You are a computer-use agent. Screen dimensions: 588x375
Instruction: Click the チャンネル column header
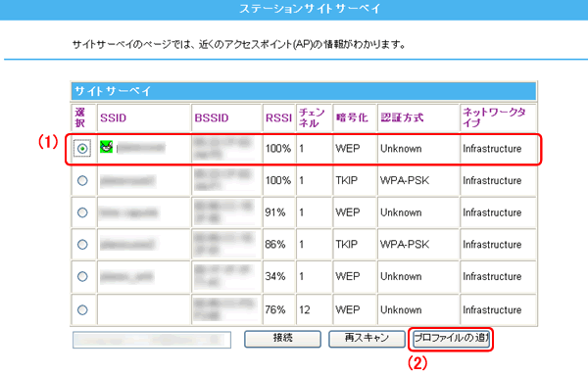coord(312,117)
